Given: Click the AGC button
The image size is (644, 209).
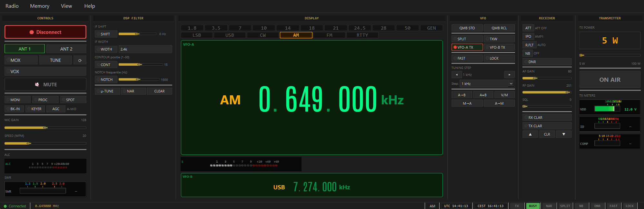Looking at the screenshot, I should tap(56, 109).
